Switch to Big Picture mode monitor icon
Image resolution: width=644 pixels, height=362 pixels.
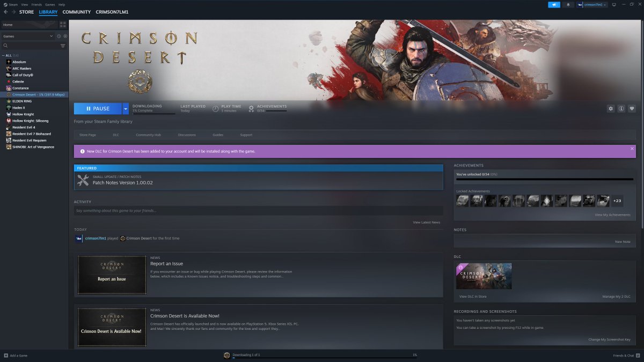613,5
